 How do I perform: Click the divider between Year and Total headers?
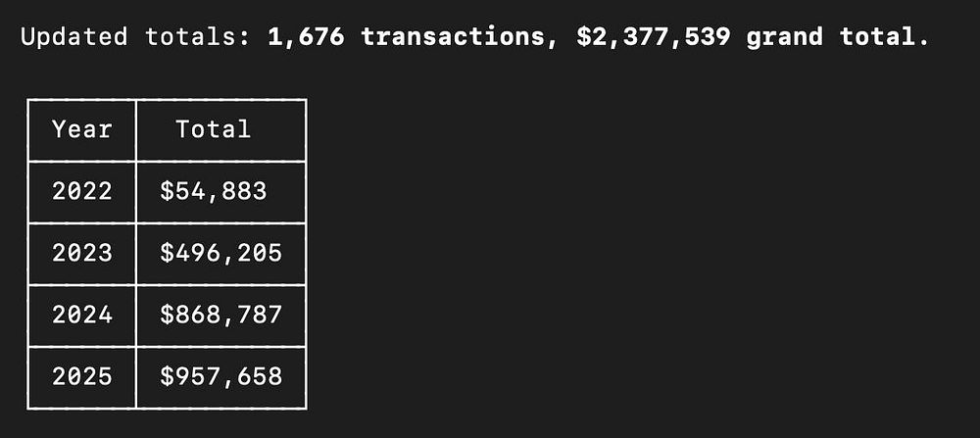135,130
